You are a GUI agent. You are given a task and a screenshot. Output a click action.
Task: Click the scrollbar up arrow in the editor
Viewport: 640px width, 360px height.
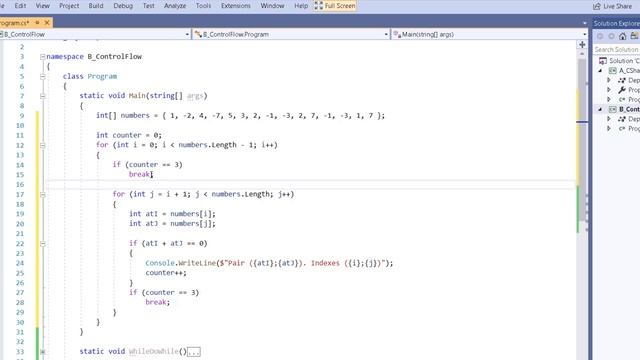[582, 54]
